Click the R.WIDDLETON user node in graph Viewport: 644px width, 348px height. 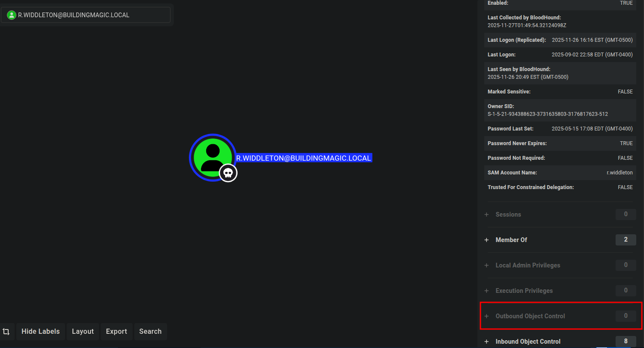(x=212, y=157)
